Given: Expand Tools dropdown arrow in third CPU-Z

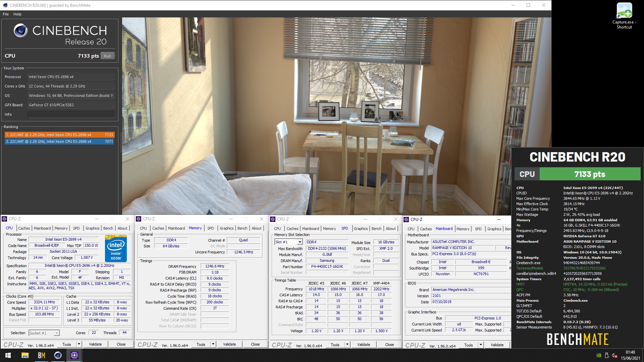Looking at the screenshot, I should tap(347, 345).
